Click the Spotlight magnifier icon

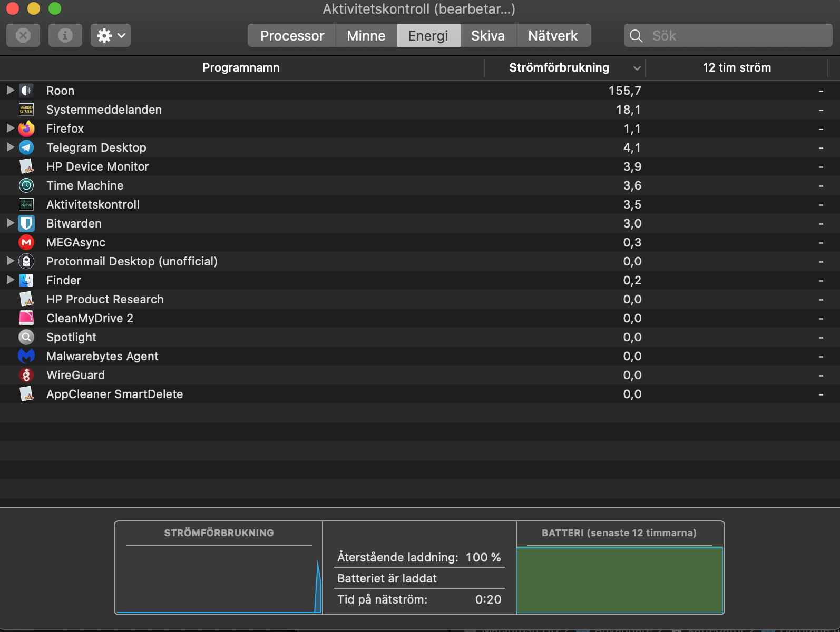[26, 337]
